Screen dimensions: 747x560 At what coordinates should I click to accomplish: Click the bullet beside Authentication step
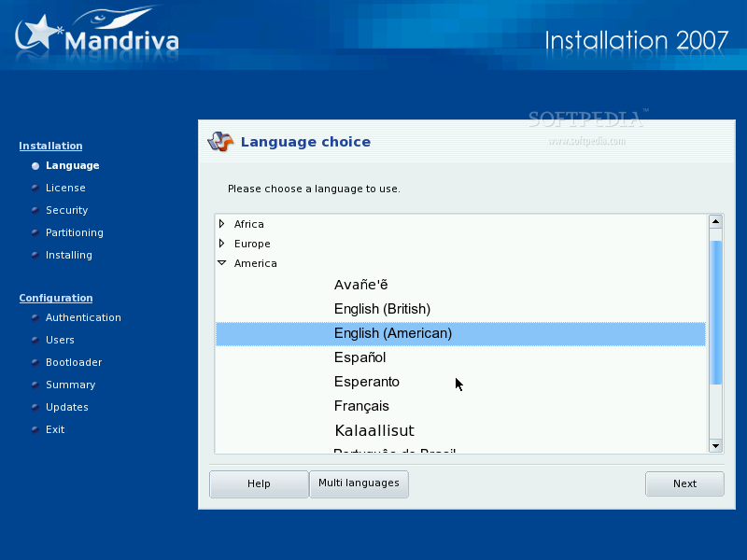35,317
